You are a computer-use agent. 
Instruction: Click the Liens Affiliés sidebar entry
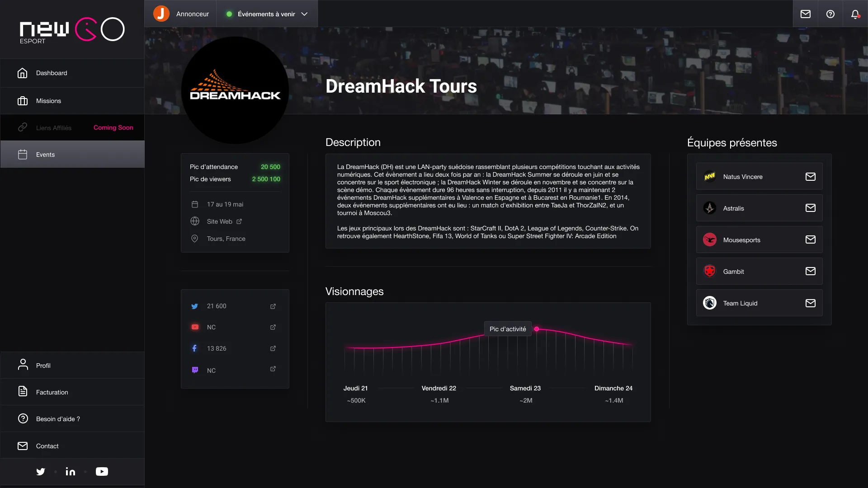(x=72, y=128)
